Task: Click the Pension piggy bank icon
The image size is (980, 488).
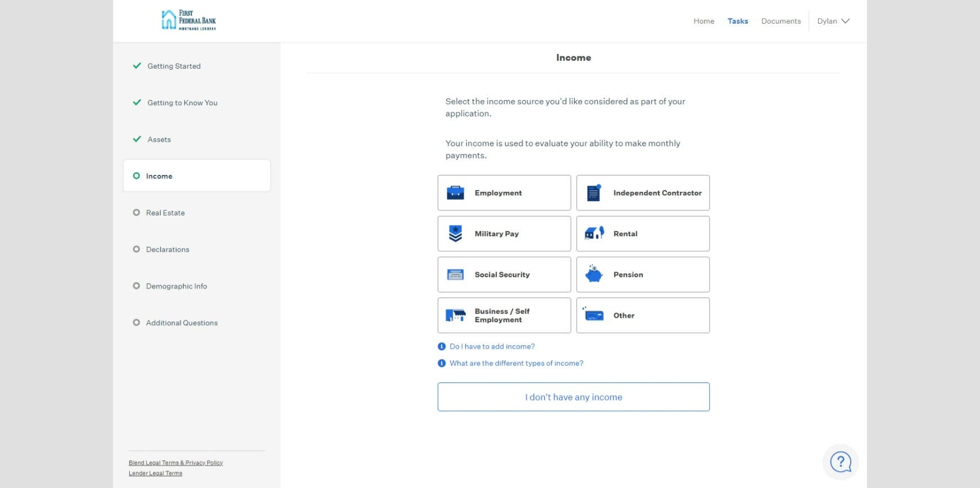Action: [x=594, y=274]
